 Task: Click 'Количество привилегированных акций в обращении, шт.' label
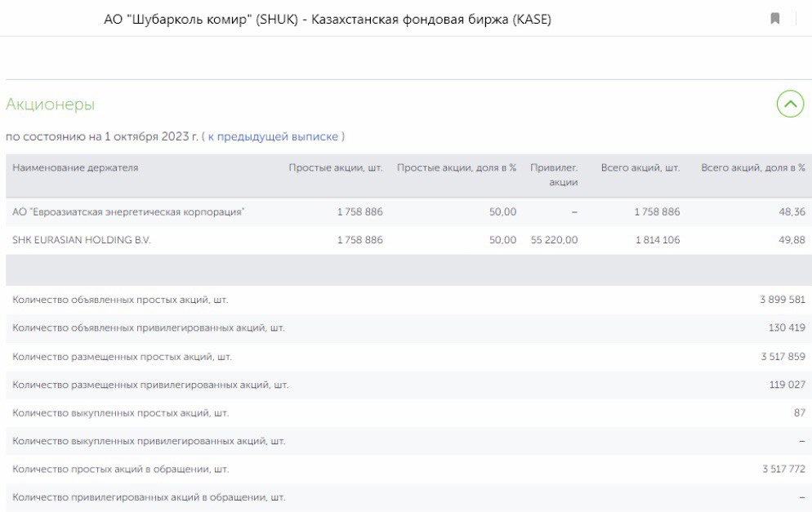149,497
